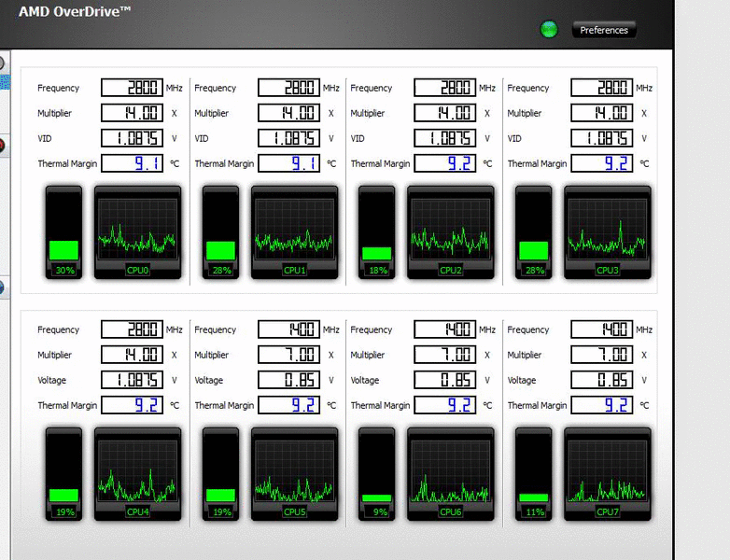The image size is (730, 560).
Task: Click the CPU6 usage history graph
Action: click(x=451, y=474)
